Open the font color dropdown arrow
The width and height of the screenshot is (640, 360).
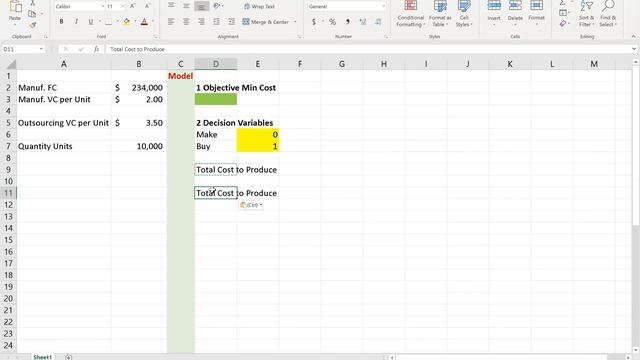click(153, 22)
